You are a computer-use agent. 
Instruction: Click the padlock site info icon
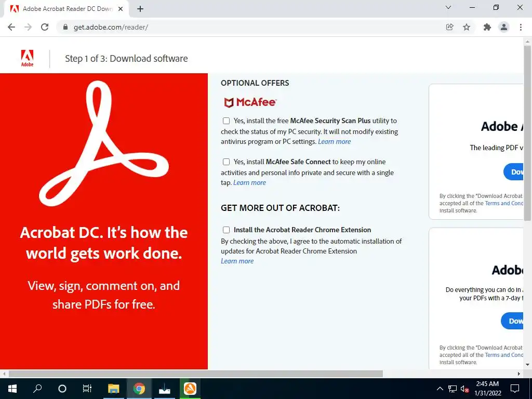pos(65,27)
